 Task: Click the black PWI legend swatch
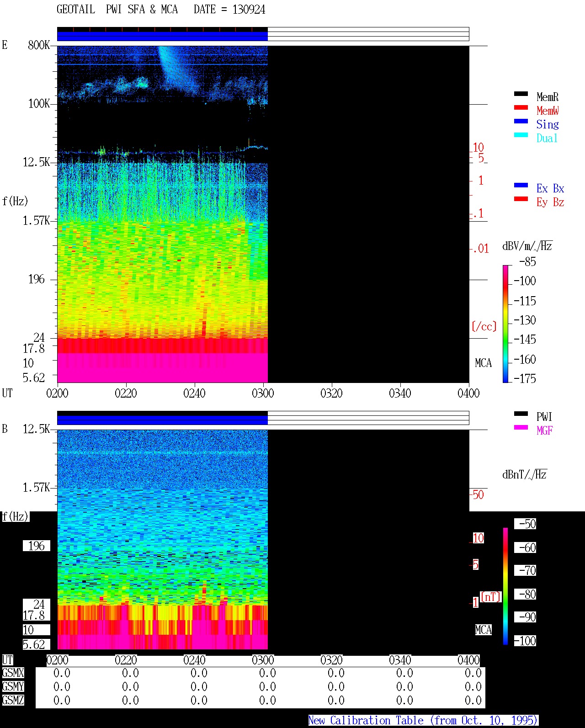521,414
